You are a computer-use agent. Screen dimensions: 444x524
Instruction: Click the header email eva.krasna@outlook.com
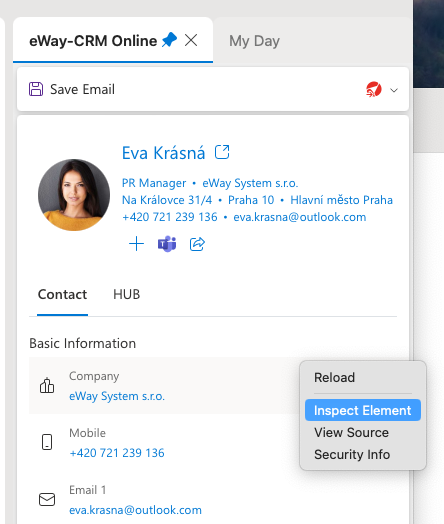coord(300,217)
